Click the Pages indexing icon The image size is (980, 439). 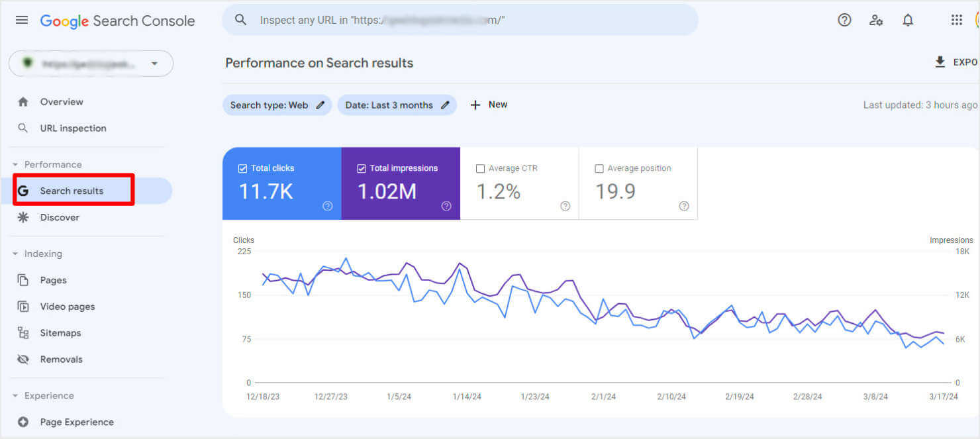coord(24,280)
